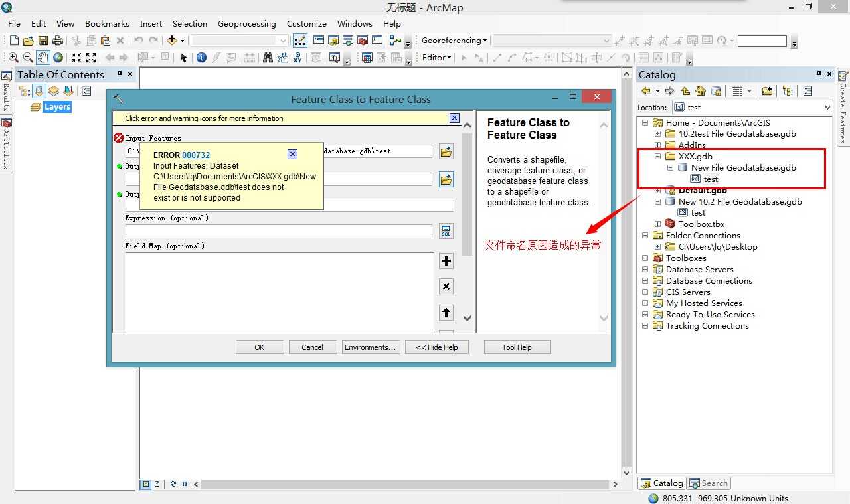Viewport: 850px width, 504px height.
Task: Launch ModelBuilder from the toolbar
Action: click(x=396, y=41)
